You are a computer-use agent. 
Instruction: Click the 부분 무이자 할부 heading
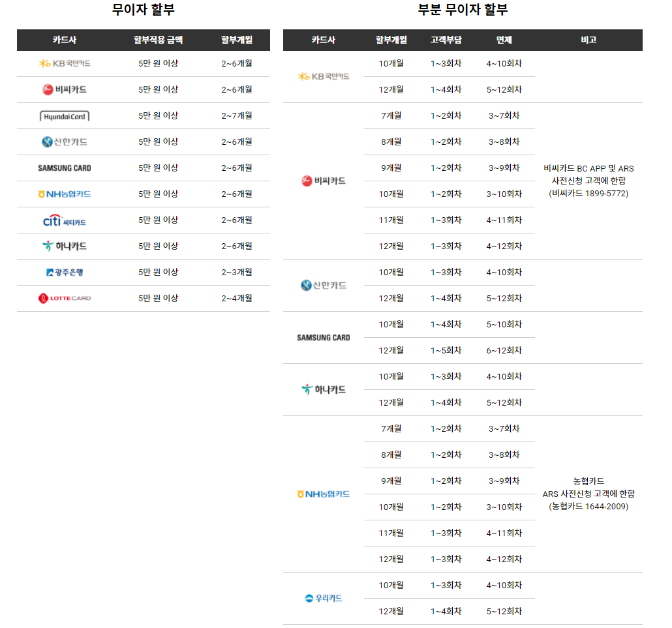click(x=463, y=9)
